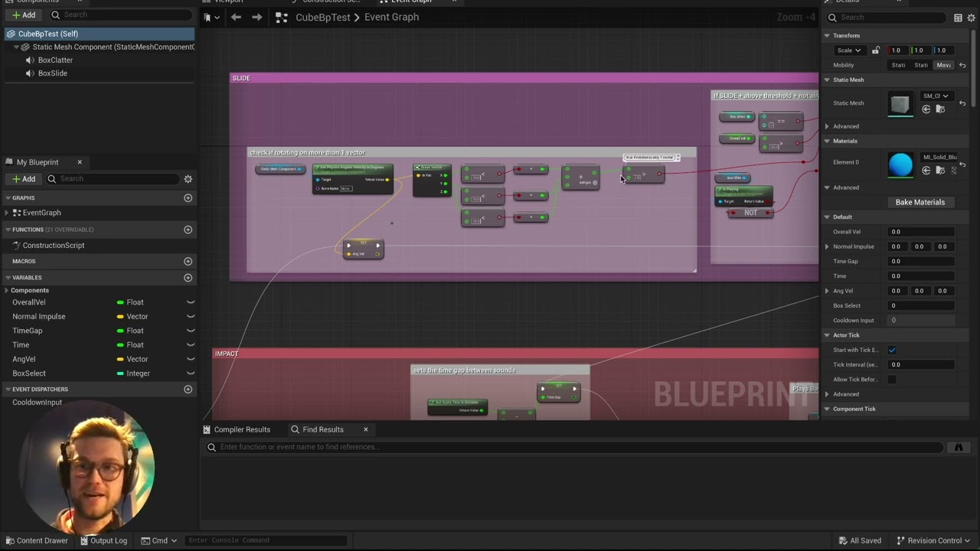980x551 pixels.
Task: Add a new variable with plus icon
Action: pos(188,277)
